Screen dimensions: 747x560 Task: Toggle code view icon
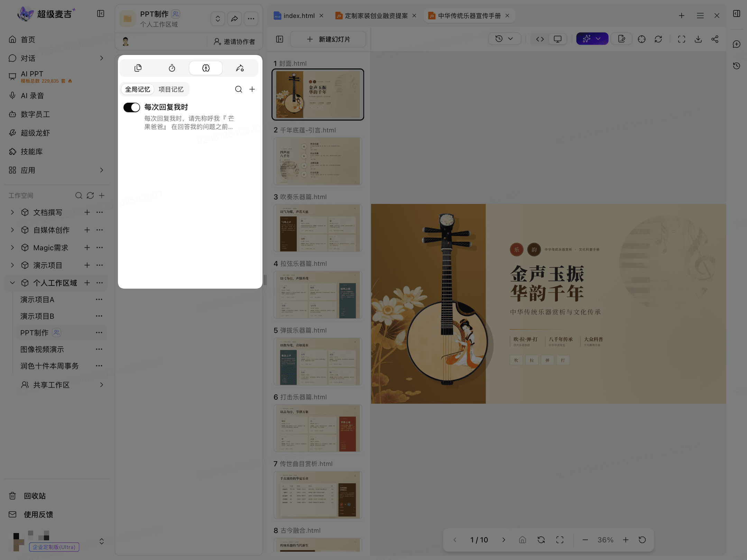click(540, 39)
